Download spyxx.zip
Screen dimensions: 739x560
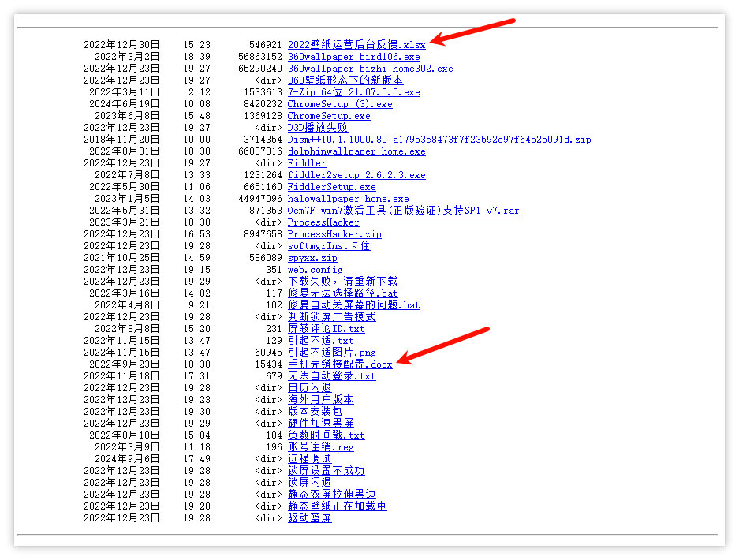(x=312, y=258)
